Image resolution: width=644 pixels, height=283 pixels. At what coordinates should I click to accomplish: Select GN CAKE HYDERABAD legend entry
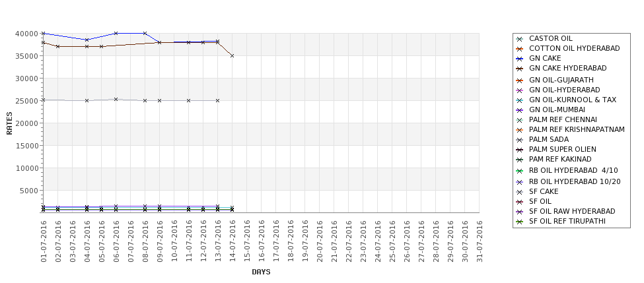(561, 68)
